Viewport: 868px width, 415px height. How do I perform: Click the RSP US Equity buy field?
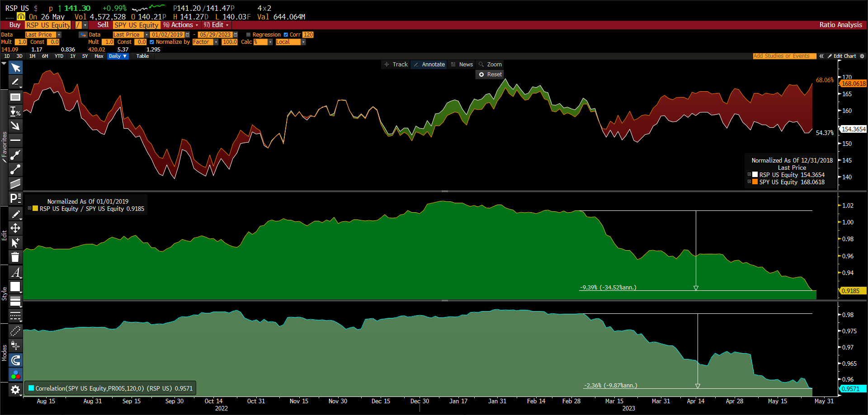pos(48,25)
